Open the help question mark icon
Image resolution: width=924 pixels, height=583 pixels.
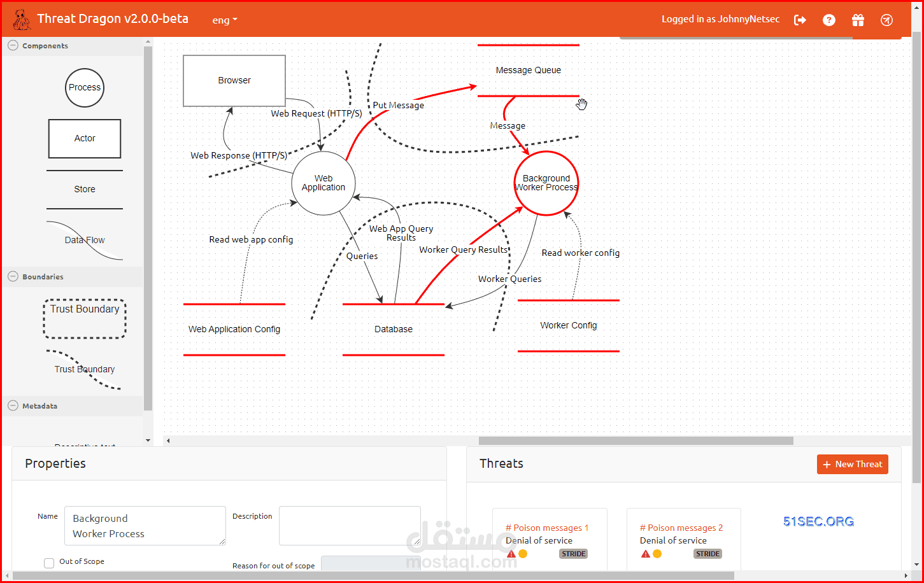click(x=828, y=20)
